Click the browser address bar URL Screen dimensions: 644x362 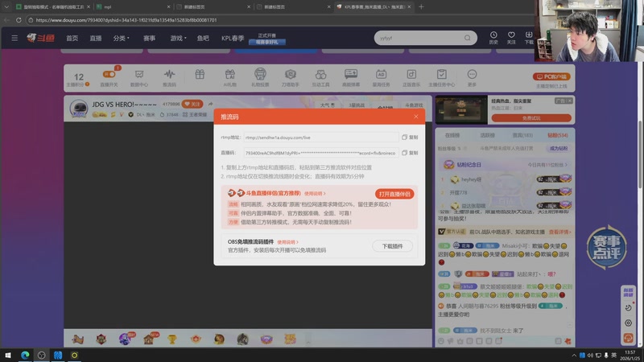point(126,19)
